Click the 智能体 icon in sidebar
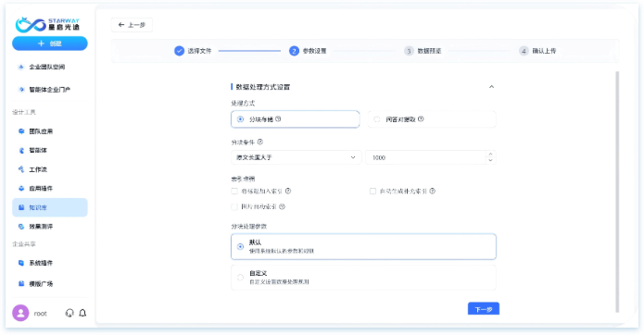This screenshot has height=335, width=644. pos(21,151)
